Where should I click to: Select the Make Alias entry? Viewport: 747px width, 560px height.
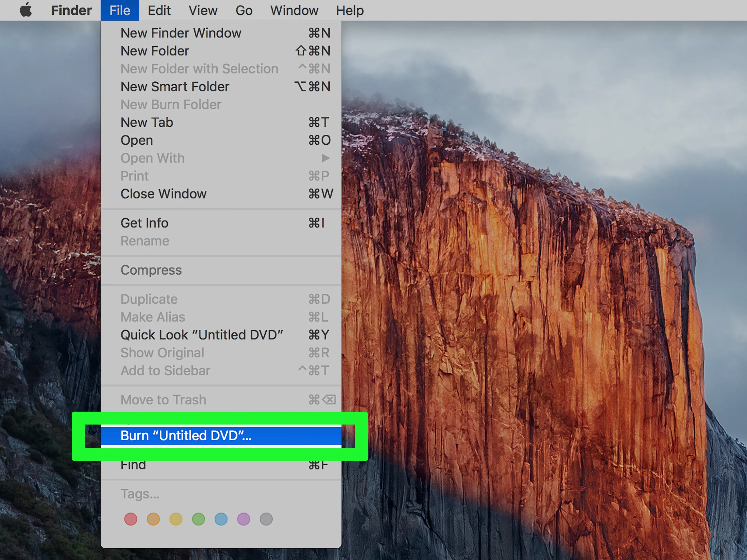click(221, 317)
